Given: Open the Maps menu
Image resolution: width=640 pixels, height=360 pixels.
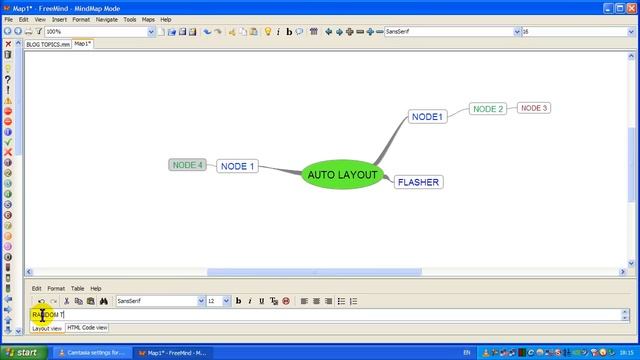Looking at the screenshot, I should (148, 20).
